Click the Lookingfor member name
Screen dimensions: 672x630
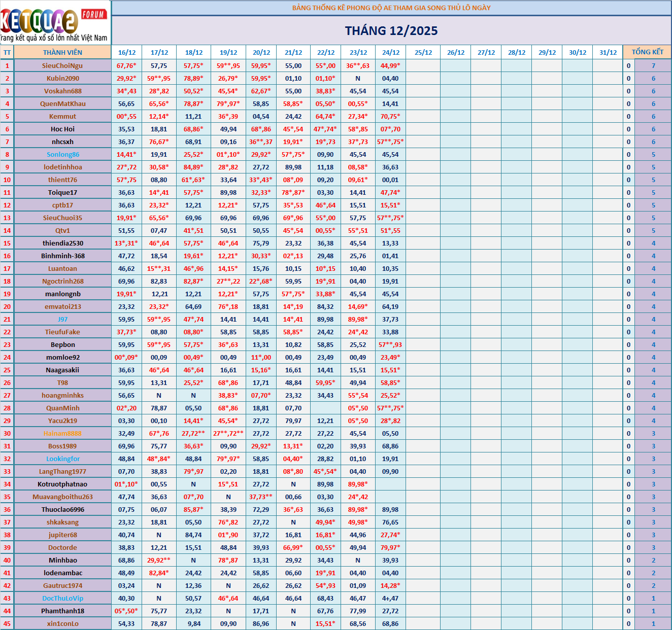coord(63,459)
